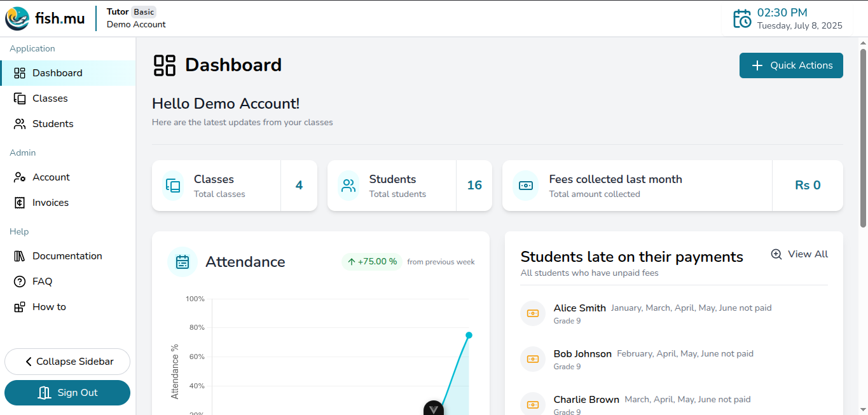This screenshot has height=415, width=868.
Task: Click the classes count '4'
Action: tap(299, 186)
